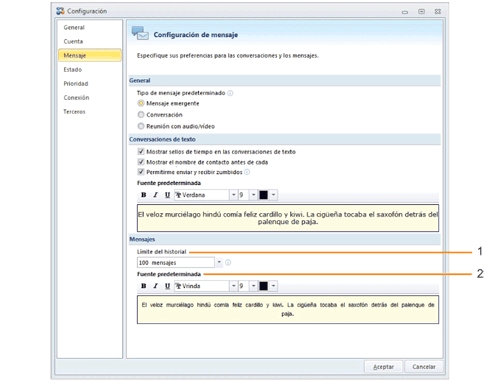Toggle bold in conversation default font toolbar
The image size is (500, 381).
[x=144, y=195]
